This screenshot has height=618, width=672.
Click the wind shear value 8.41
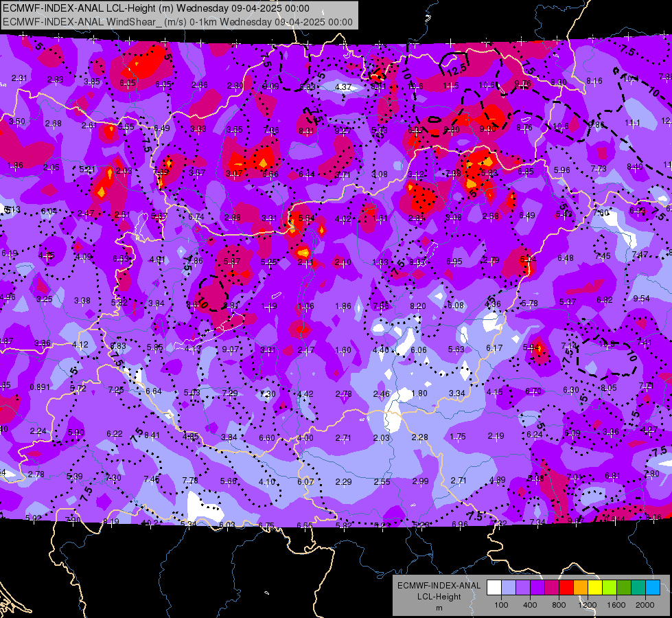coord(152,435)
